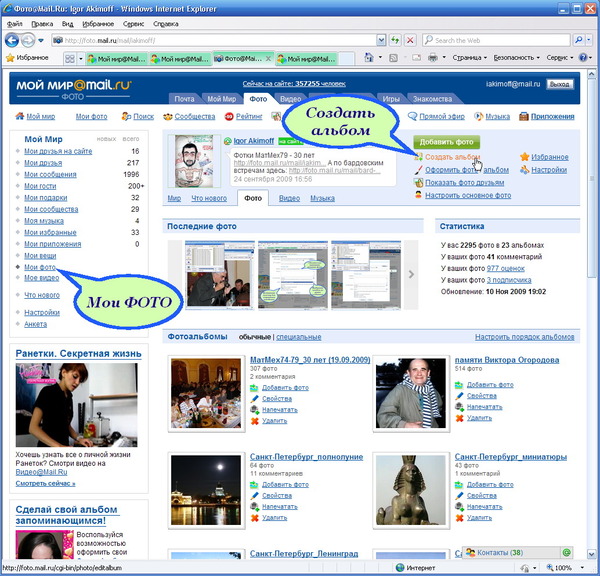Click the Home page icon
600x576 pixels.
point(369,58)
